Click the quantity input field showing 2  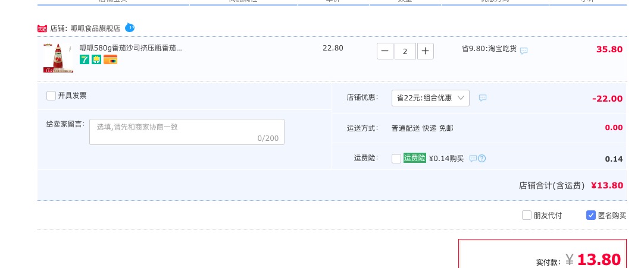click(405, 51)
